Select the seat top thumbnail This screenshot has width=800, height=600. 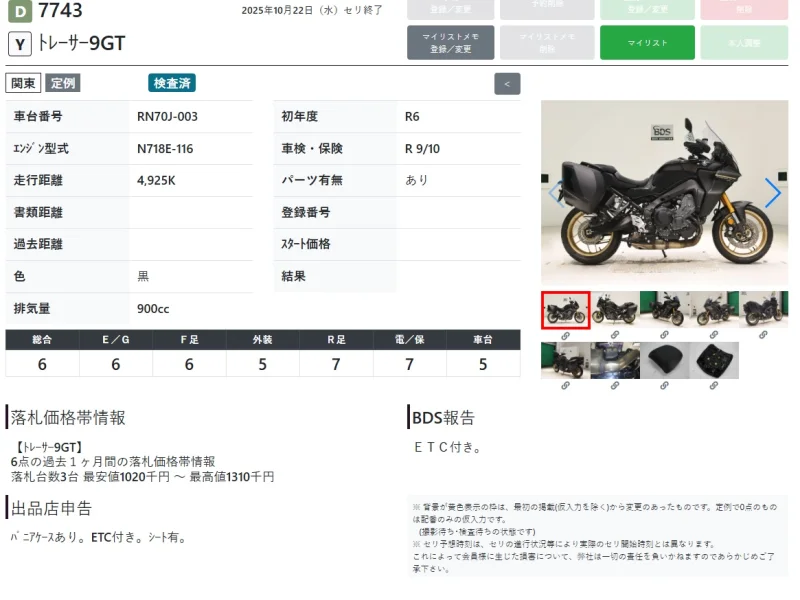tap(664, 360)
